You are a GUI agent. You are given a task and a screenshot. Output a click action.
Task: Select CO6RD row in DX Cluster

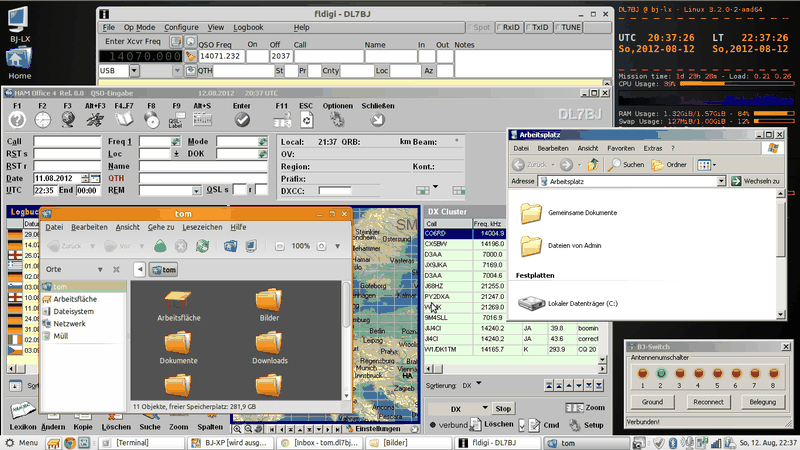pos(465,233)
